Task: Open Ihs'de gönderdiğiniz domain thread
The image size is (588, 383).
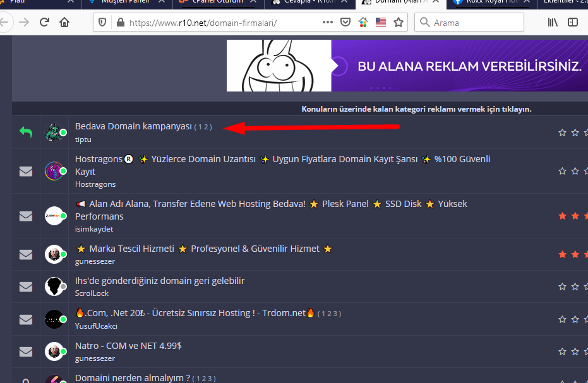Action: tap(160, 281)
